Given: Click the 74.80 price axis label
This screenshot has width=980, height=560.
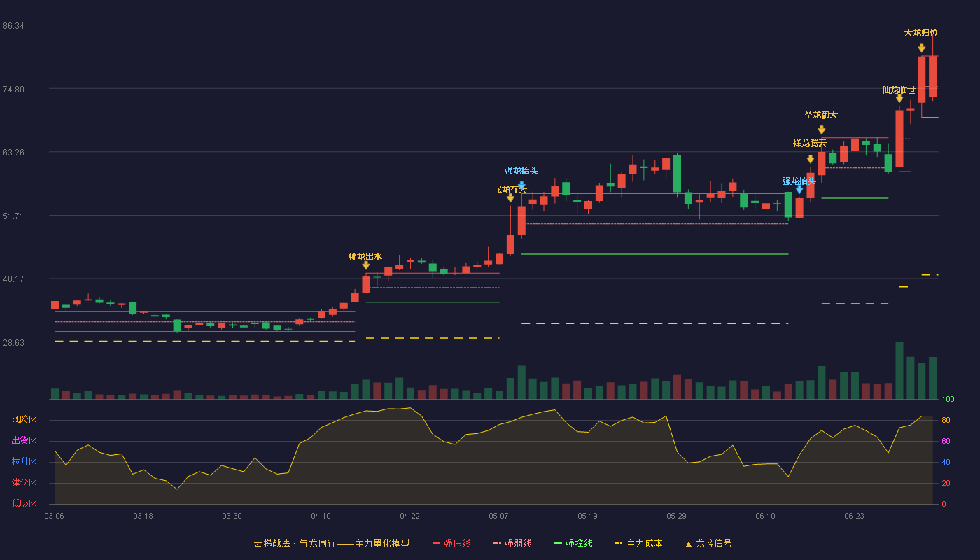Looking at the screenshot, I should tap(14, 89).
